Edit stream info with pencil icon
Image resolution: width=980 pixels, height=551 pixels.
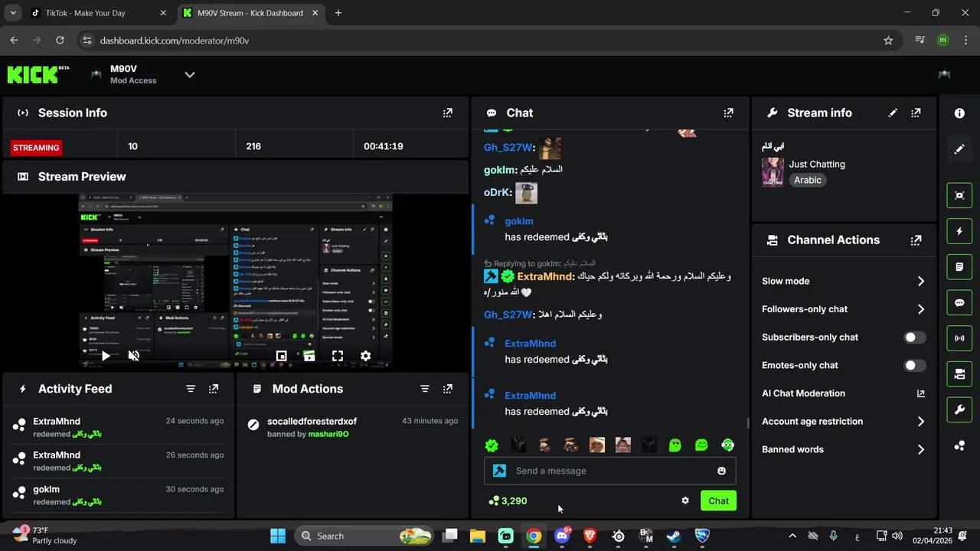(893, 112)
